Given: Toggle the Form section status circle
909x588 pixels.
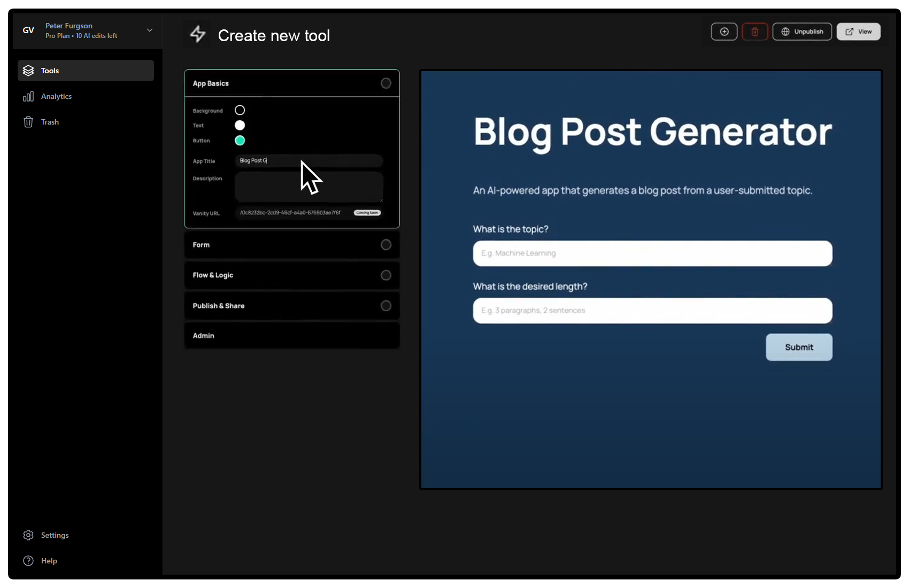Looking at the screenshot, I should click(x=386, y=245).
